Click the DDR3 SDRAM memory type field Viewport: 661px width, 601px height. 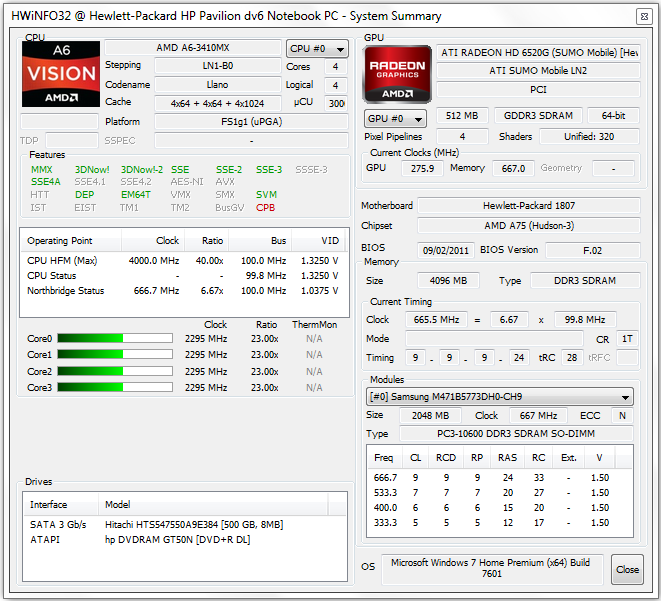[585, 281]
